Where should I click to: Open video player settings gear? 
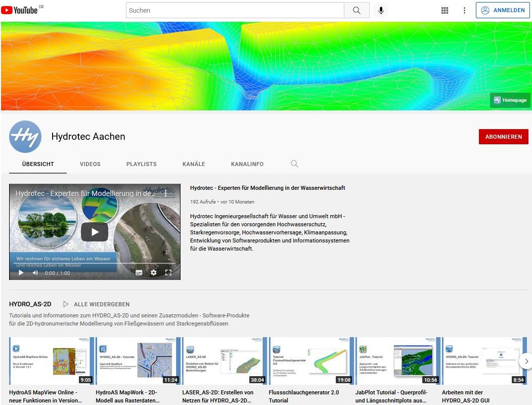[154, 273]
